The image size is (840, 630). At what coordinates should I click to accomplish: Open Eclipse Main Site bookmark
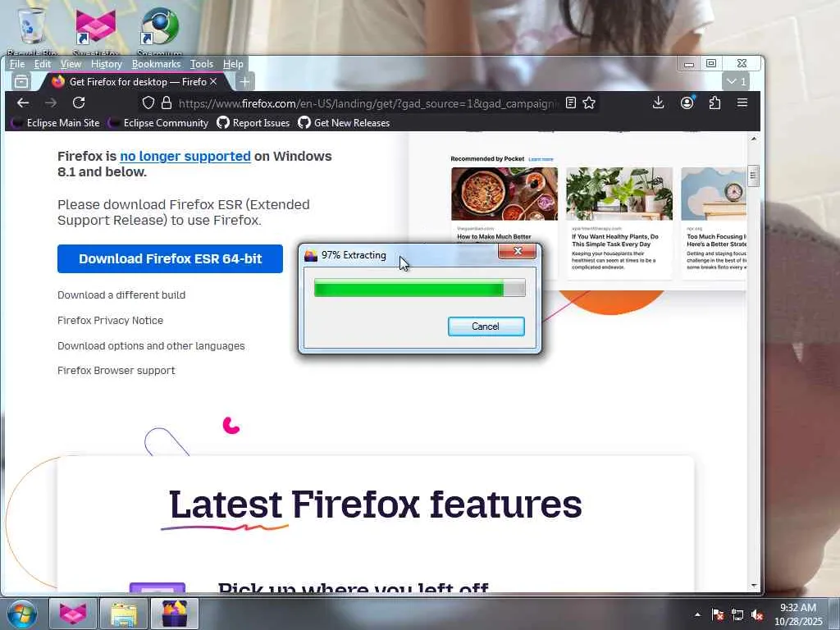[56, 123]
